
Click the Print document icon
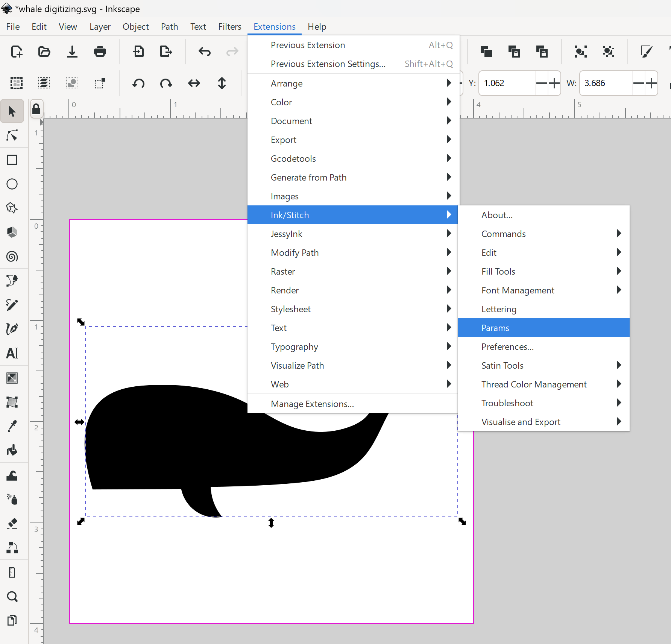point(100,52)
